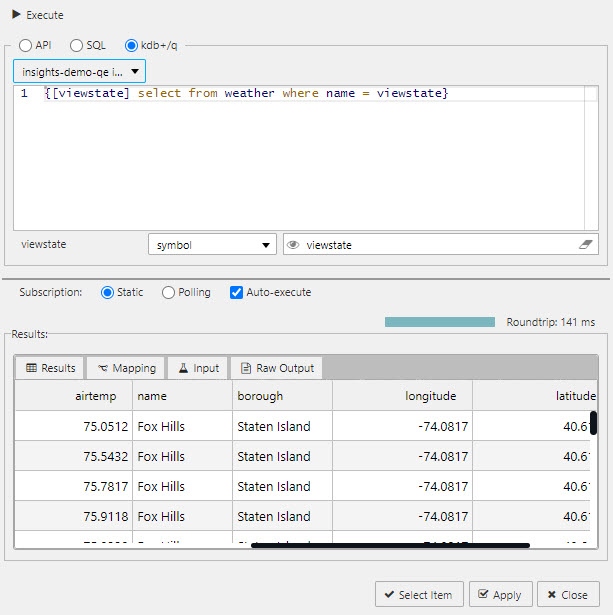
Task: Click the eye icon beside viewstate input
Action: pyautogui.click(x=293, y=245)
